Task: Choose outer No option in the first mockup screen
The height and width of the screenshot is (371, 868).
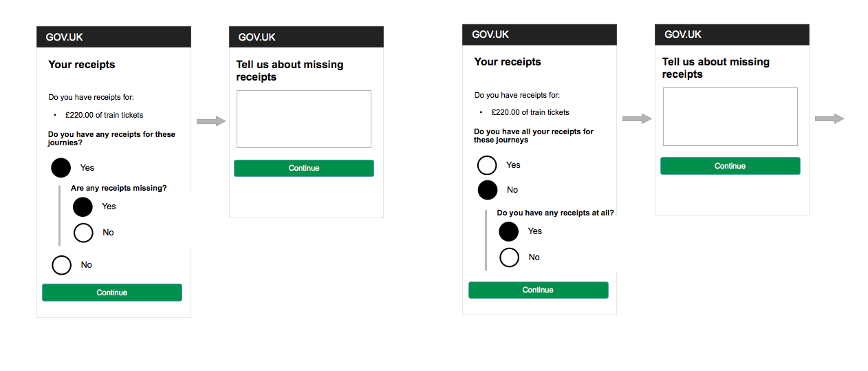Action: coord(62,265)
